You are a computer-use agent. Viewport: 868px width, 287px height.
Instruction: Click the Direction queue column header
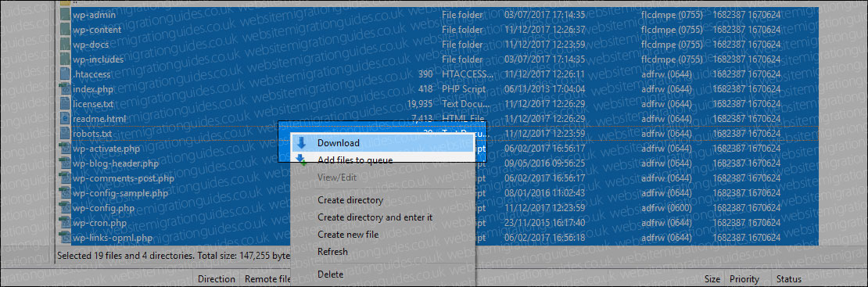pyautogui.click(x=217, y=279)
